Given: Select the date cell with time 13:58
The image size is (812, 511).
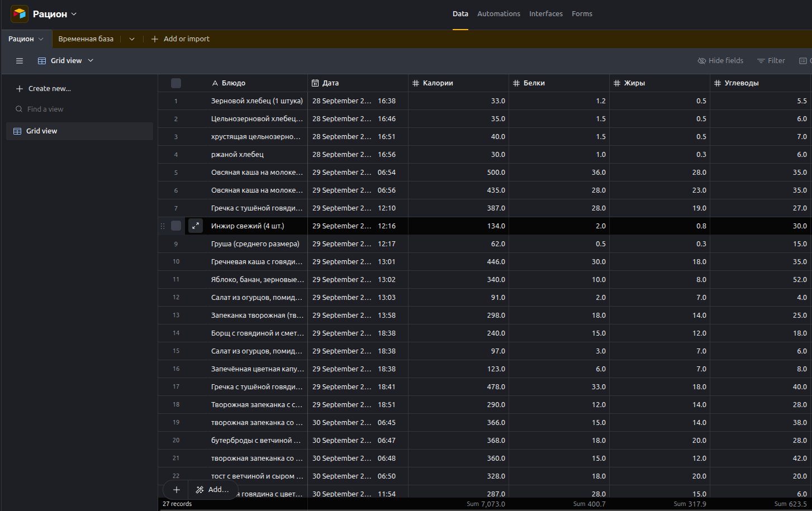Looking at the screenshot, I should (x=358, y=316).
